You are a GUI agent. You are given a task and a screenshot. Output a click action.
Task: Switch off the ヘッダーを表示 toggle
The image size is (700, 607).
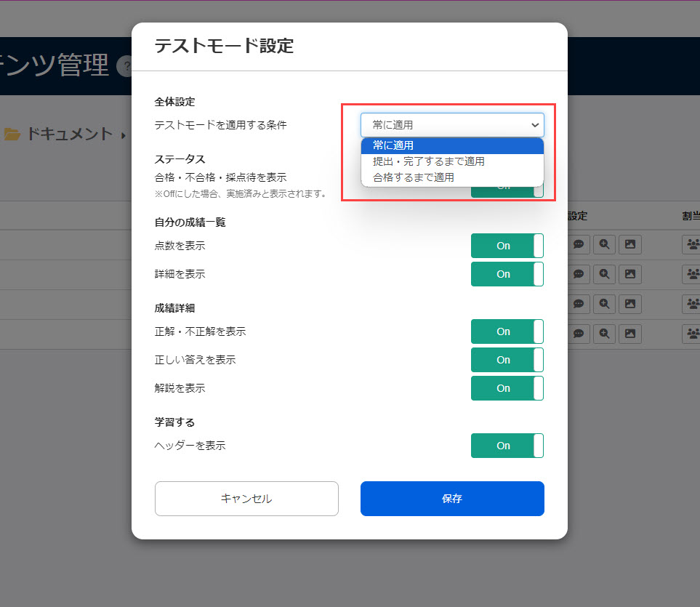coord(507,446)
